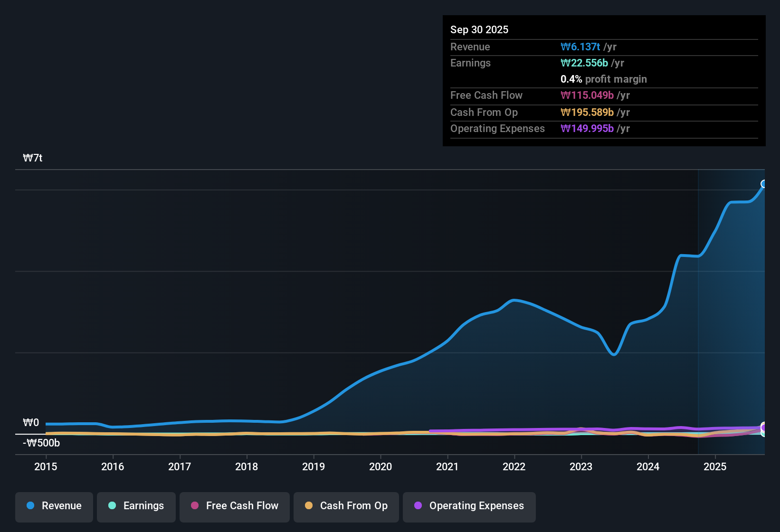Viewport: 780px width, 532px height.
Task: Click the Revenue endpoint marker on the chart
Action: [x=764, y=183]
